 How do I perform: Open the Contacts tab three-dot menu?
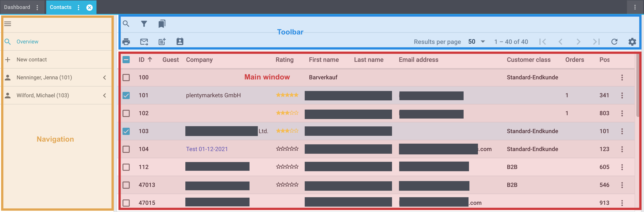pos(79,7)
